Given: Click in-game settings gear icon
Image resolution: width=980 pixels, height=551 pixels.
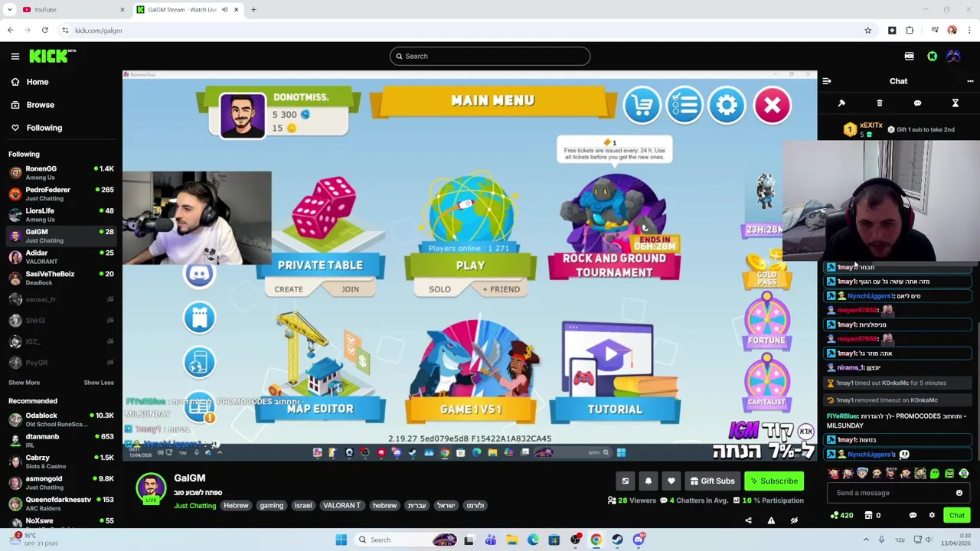Looking at the screenshot, I should [727, 105].
